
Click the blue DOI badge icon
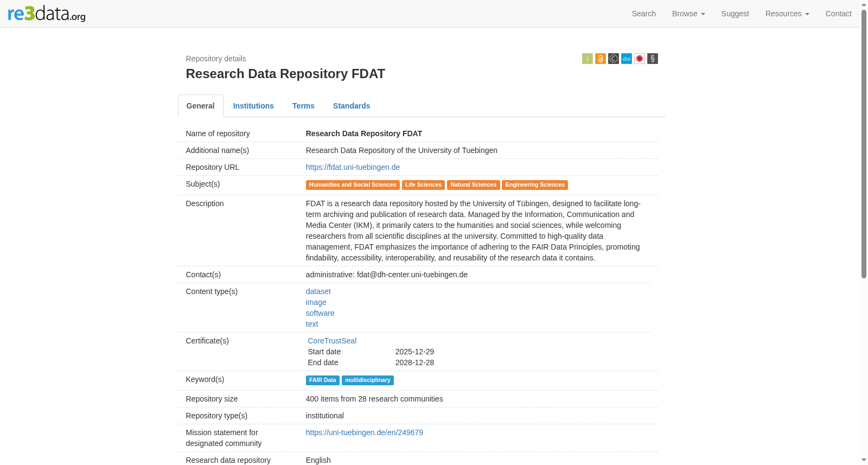(x=626, y=59)
